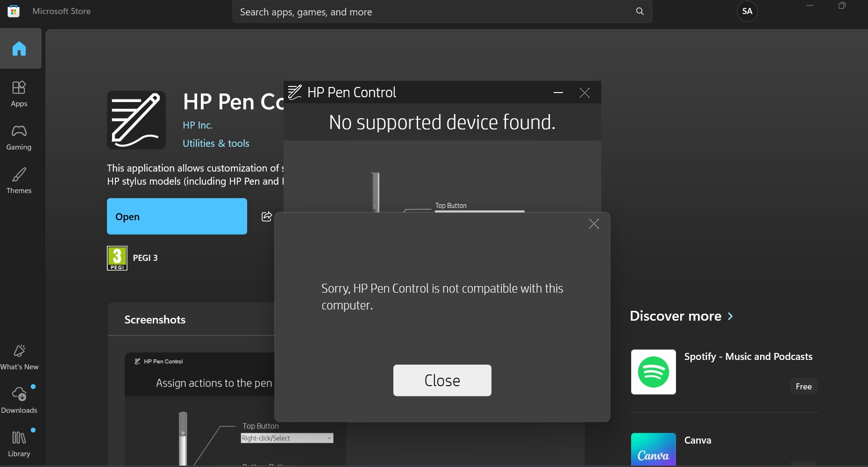This screenshot has height=467, width=868.
Task: Open the Apps section in sidebar
Action: pos(19,93)
